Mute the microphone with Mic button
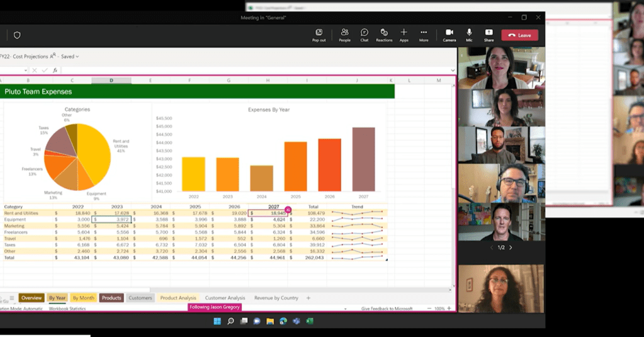This screenshot has height=337, width=644. pos(469,32)
